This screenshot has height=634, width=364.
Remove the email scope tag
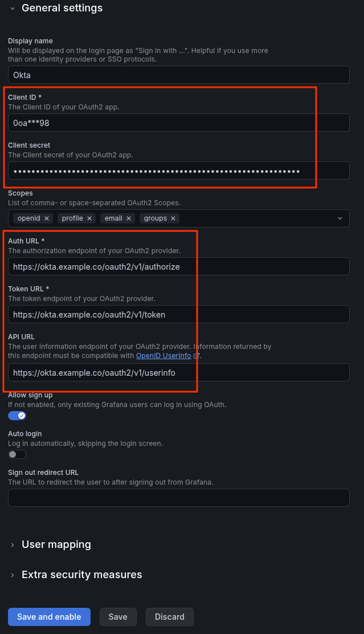point(129,218)
